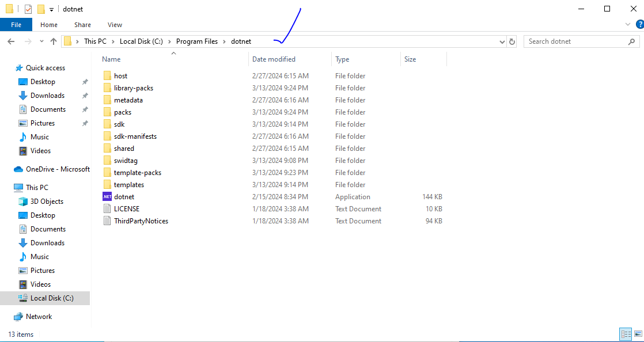Select This PC in navigation pane
This screenshot has width=644, height=342.
pyautogui.click(x=37, y=188)
